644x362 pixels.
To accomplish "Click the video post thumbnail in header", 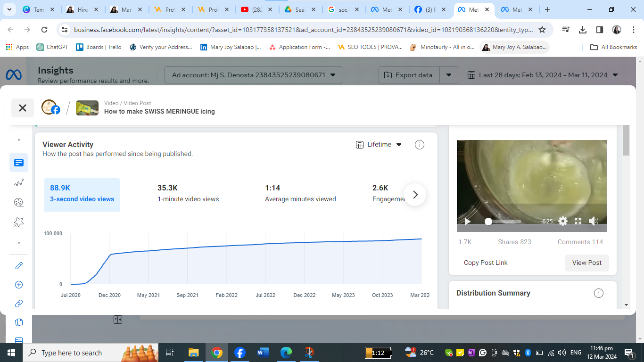I will tap(87, 108).
